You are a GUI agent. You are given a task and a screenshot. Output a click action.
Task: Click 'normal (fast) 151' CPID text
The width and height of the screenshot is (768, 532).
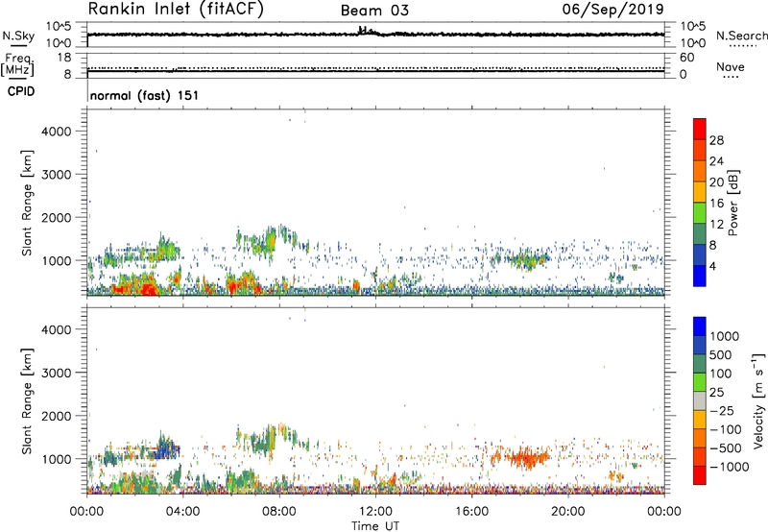pyautogui.click(x=145, y=95)
